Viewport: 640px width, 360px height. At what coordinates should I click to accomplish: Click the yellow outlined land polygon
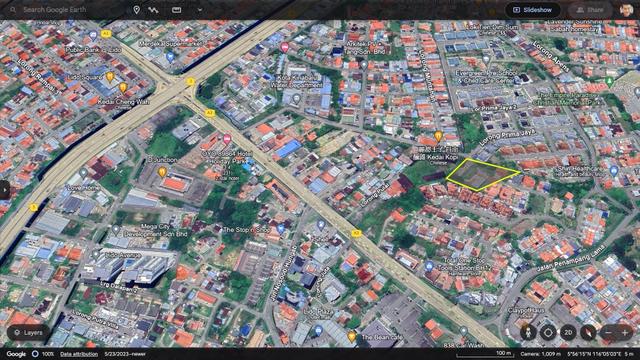482,174
